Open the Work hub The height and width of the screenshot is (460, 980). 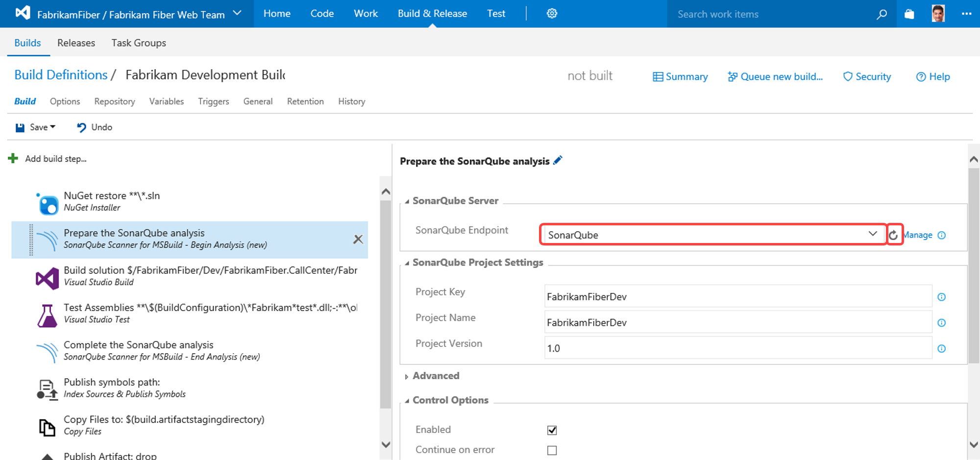point(366,14)
